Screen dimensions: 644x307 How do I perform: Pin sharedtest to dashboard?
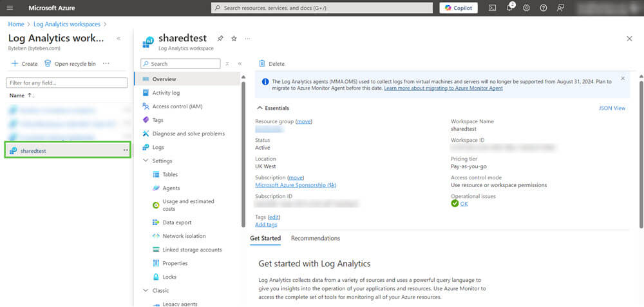220,38
